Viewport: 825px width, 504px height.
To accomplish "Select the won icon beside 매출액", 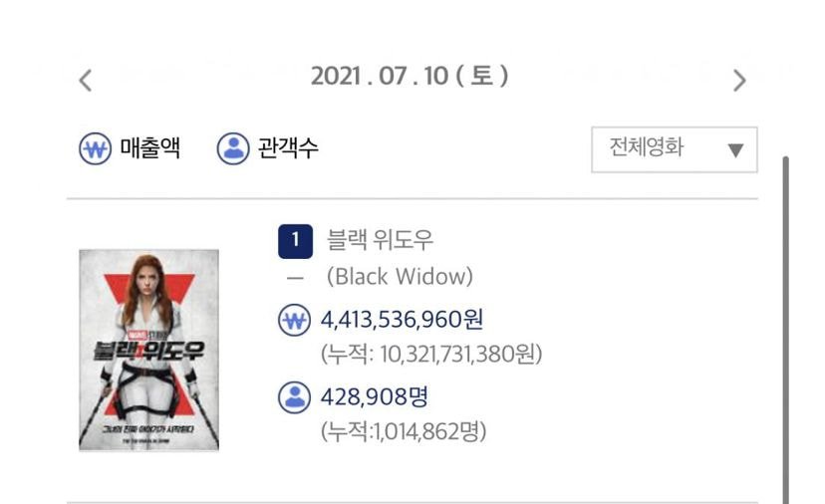I will (x=96, y=148).
